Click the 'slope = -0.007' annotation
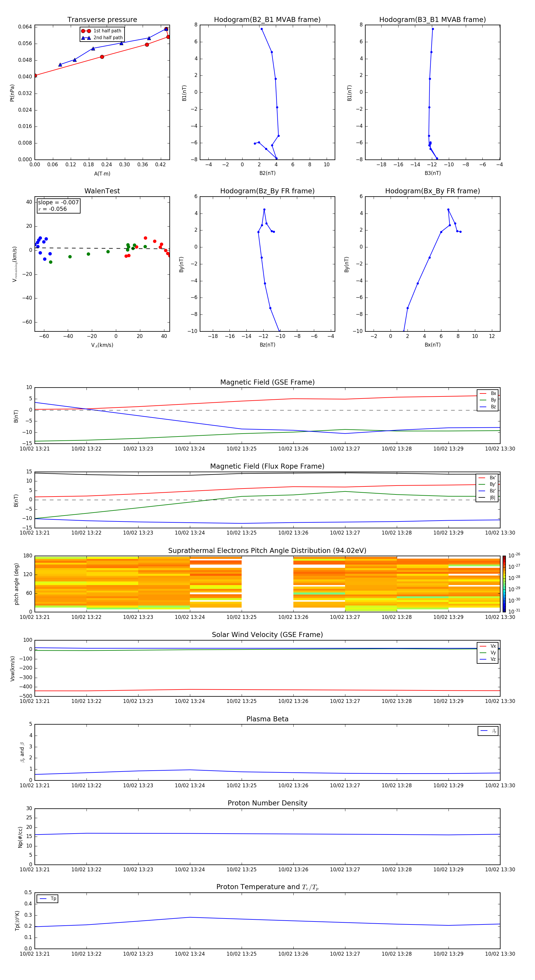535x980 pixels. pos(58,203)
